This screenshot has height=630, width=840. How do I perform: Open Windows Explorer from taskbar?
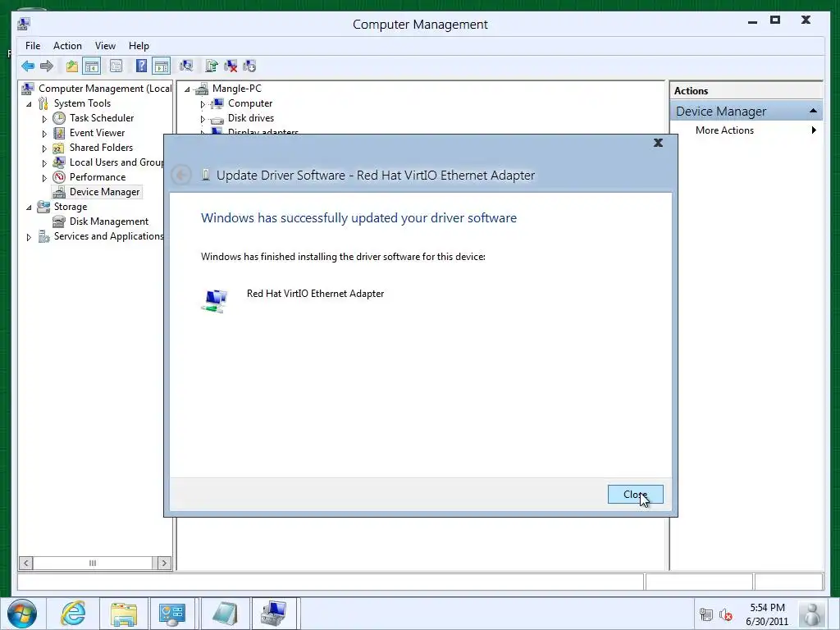tap(124, 614)
